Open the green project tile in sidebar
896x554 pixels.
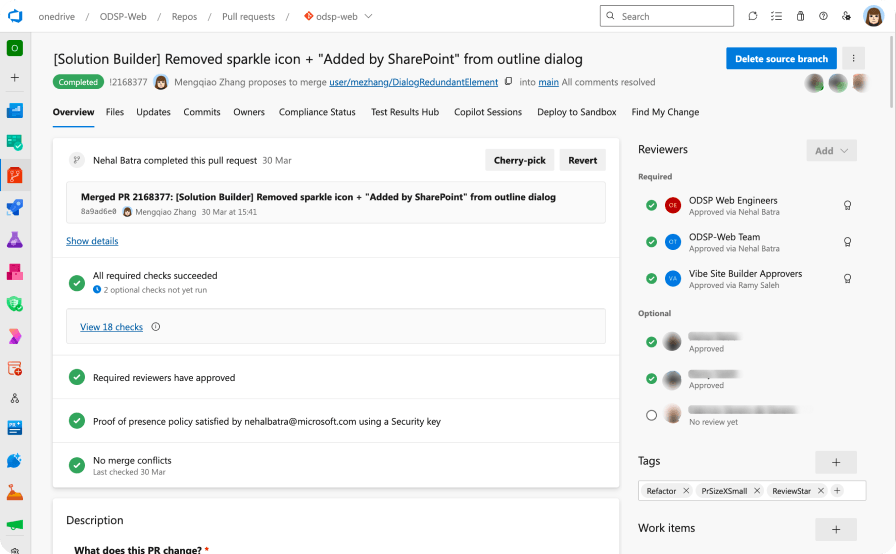[15, 48]
